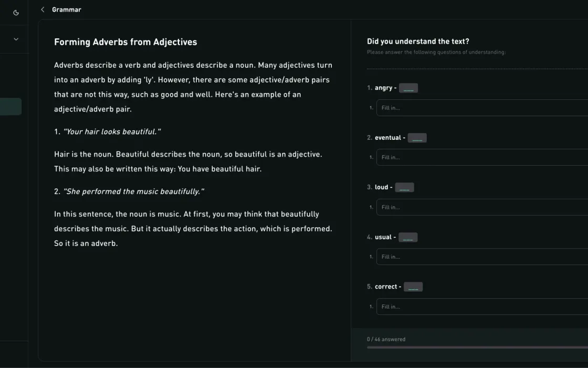This screenshot has width=588, height=368.
Task: Fill in the answer field for loud
Action: [x=482, y=207]
